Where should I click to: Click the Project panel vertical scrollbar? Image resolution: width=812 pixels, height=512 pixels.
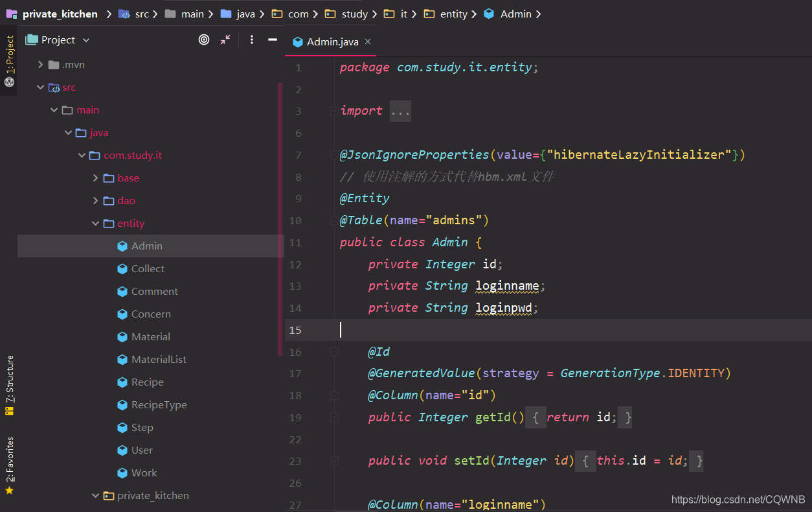tap(280, 219)
